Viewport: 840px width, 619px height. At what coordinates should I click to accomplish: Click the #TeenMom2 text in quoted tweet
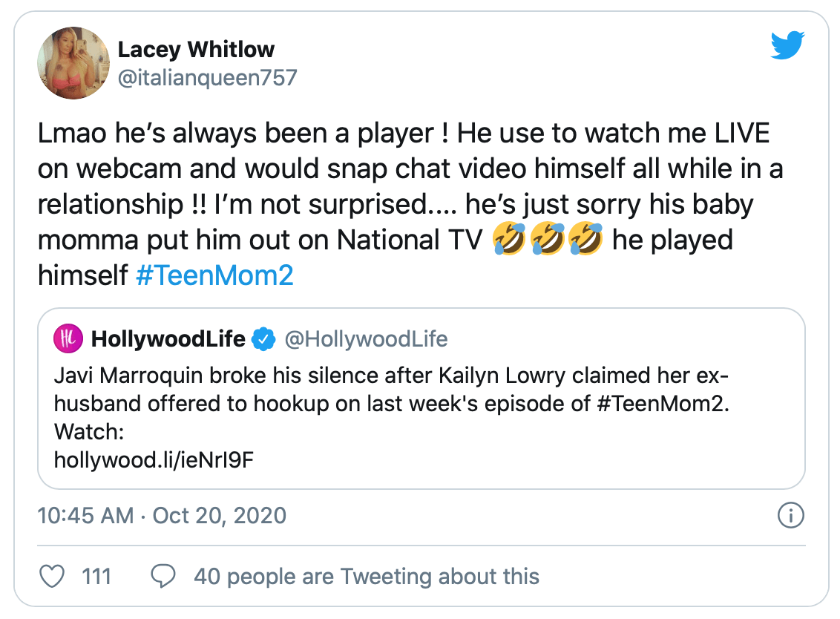663,404
